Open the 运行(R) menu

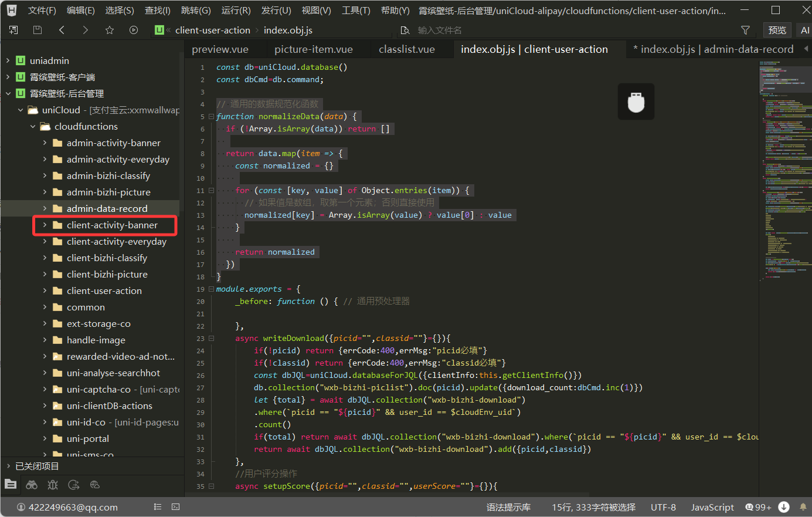pyautogui.click(x=236, y=11)
